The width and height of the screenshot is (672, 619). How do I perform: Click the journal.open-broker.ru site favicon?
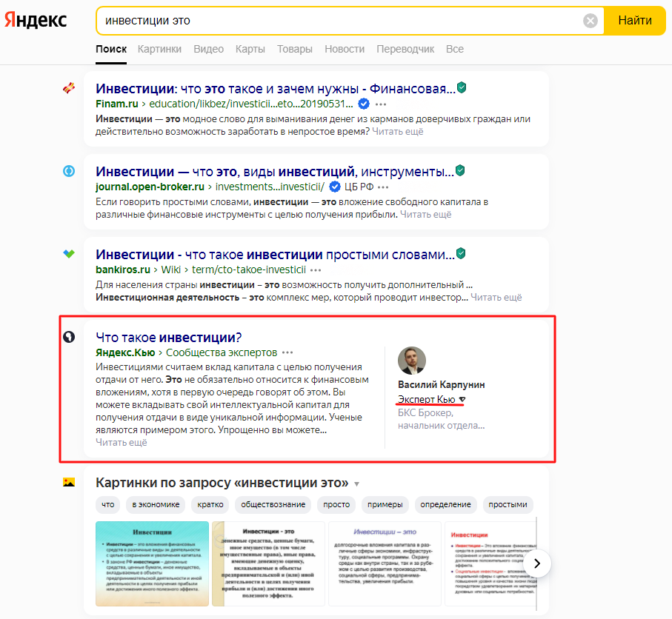(x=69, y=171)
